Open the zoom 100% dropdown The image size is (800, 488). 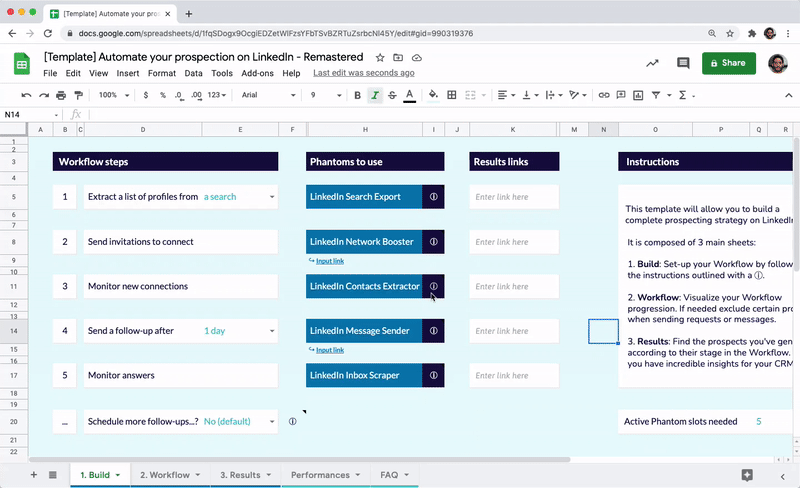(112, 95)
